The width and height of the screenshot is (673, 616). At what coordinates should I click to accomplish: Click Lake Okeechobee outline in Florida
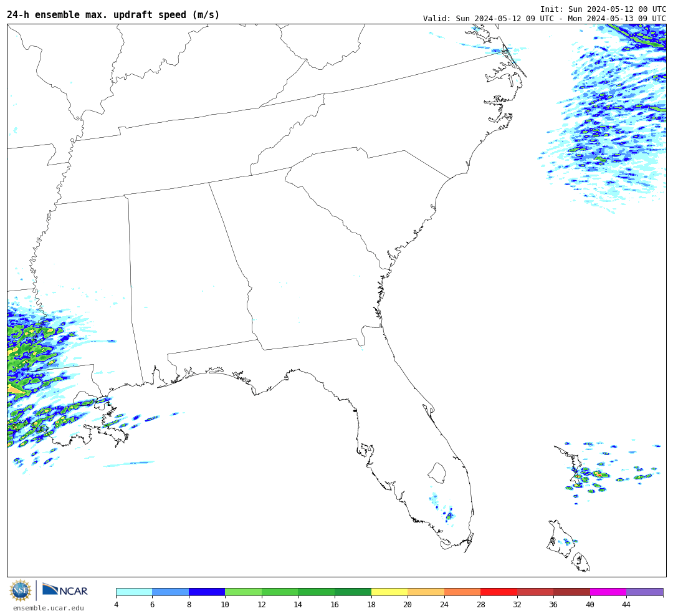tap(437, 473)
